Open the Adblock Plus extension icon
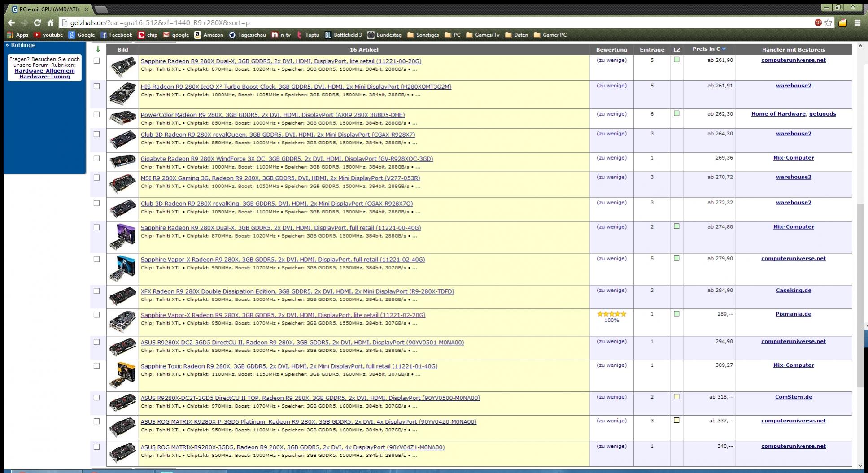This screenshot has height=473, width=868. [818, 22]
